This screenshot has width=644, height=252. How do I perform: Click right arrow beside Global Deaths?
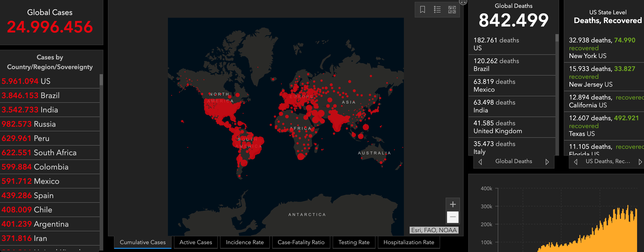(547, 162)
